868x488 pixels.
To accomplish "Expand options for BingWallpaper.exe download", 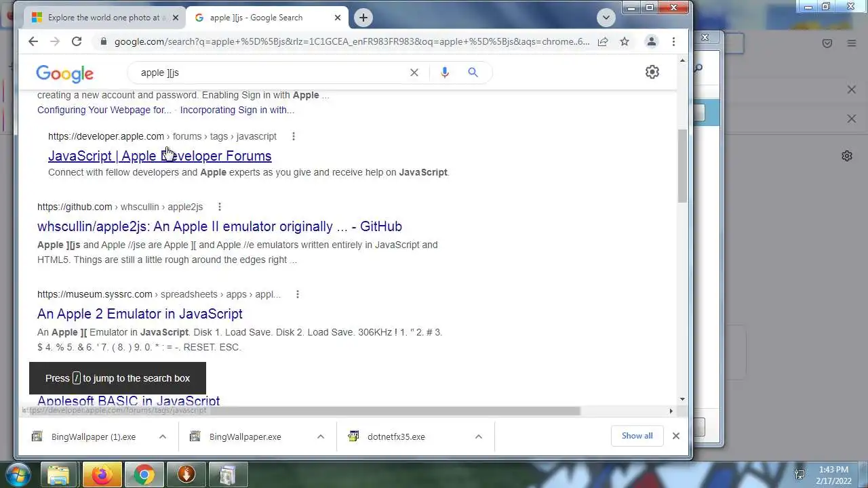I will pyautogui.click(x=321, y=436).
